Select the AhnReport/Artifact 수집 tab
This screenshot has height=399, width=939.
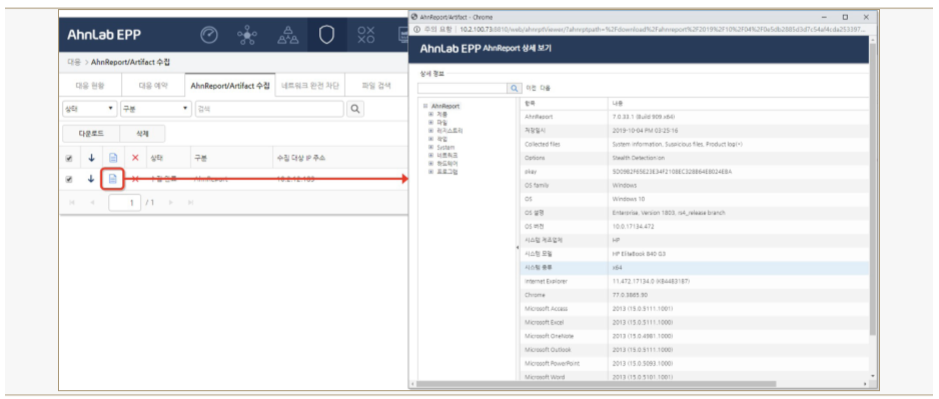[230, 86]
